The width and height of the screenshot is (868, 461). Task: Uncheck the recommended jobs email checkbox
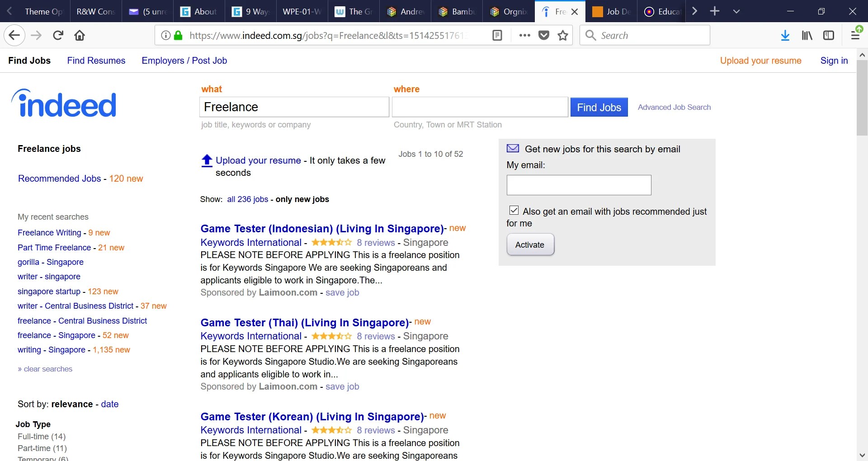click(x=514, y=210)
